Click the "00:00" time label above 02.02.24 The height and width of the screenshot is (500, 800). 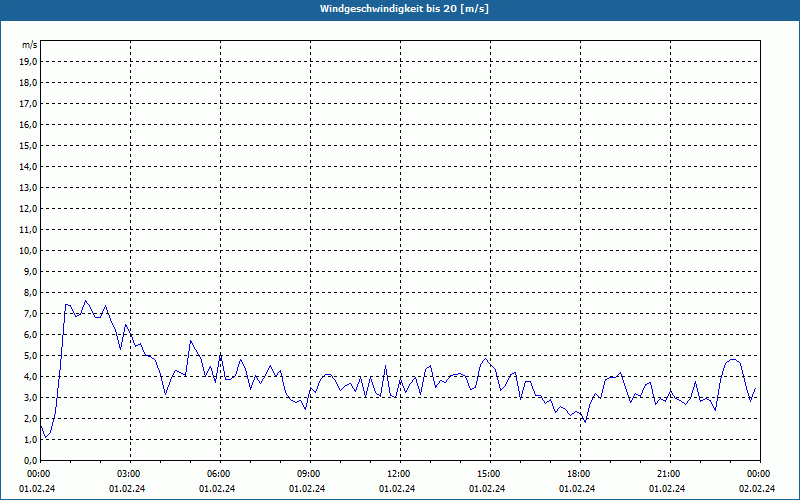pos(757,474)
